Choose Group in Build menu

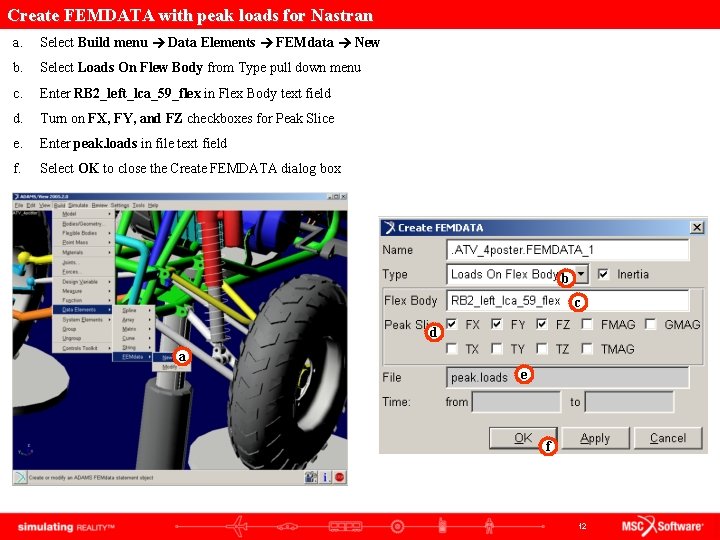[82, 329]
